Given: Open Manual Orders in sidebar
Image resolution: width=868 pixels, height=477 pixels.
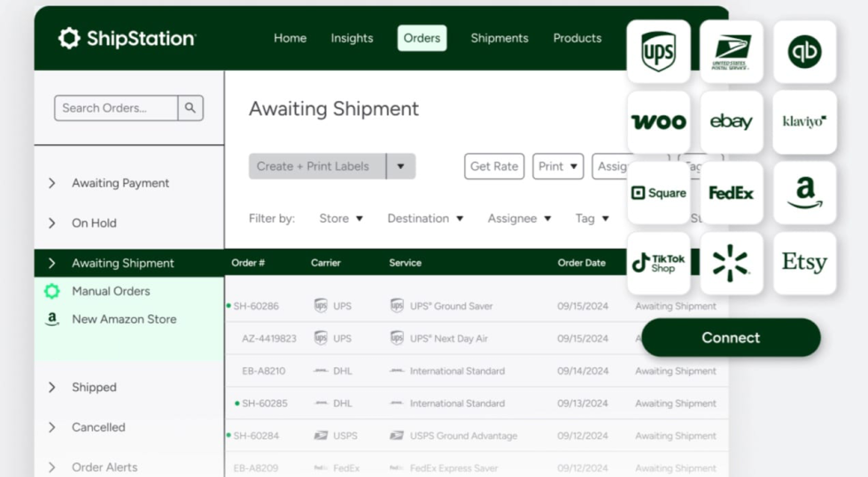Looking at the screenshot, I should [111, 291].
